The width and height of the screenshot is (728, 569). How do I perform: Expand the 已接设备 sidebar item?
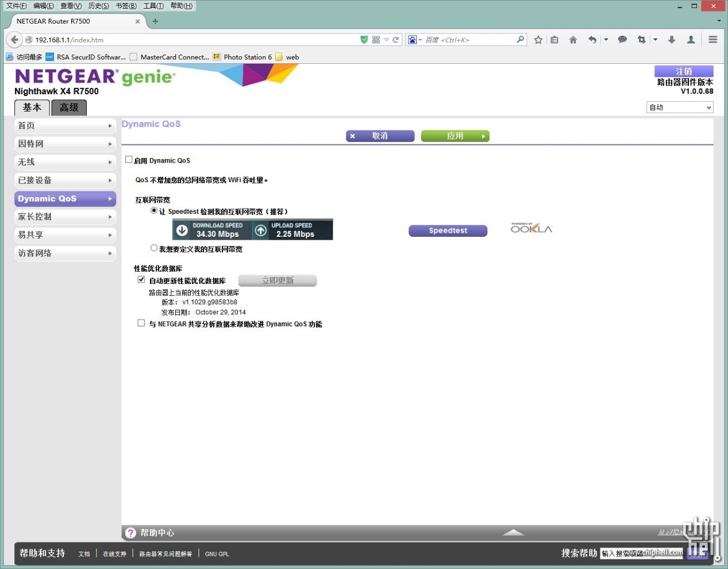tap(65, 180)
